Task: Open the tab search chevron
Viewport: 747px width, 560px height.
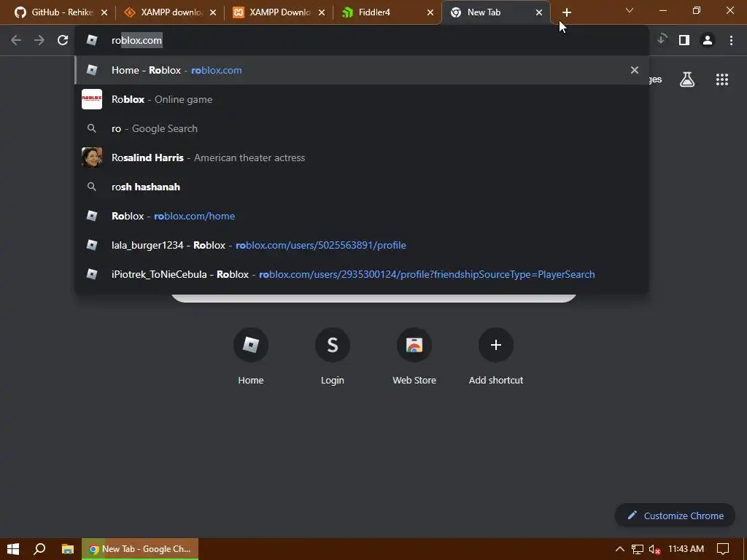Action: (x=630, y=10)
